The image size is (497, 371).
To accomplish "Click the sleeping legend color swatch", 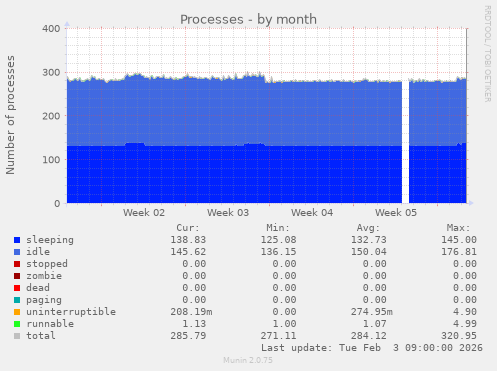I will coord(17,240).
